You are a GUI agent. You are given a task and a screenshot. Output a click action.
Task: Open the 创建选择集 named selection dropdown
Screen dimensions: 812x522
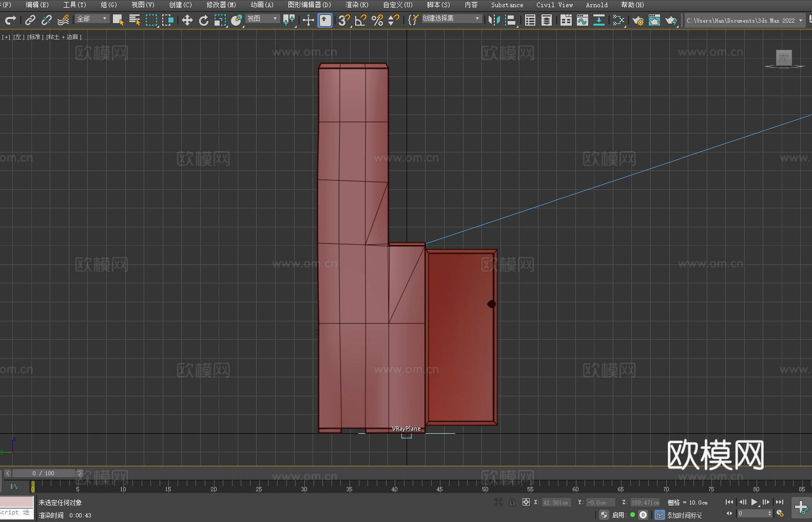(x=452, y=18)
